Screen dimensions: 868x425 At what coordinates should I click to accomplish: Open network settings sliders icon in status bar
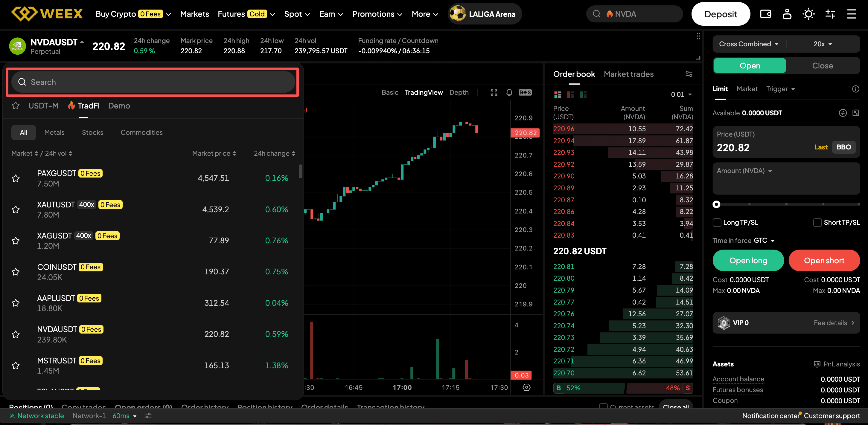pyautogui.click(x=148, y=415)
